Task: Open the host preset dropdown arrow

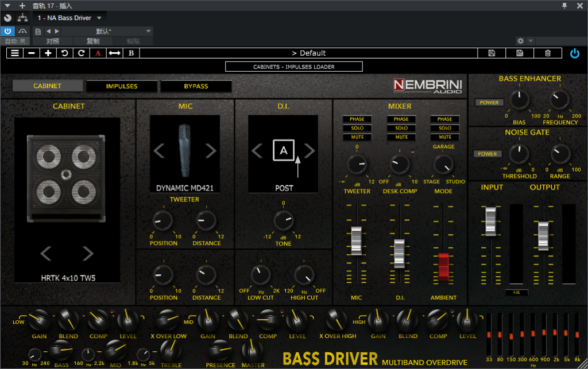Action: point(148,31)
